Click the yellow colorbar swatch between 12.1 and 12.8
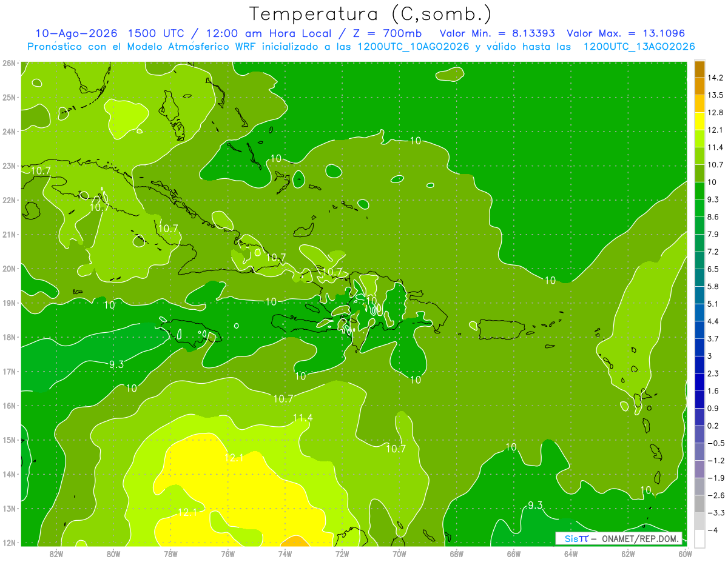 pyautogui.click(x=699, y=121)
